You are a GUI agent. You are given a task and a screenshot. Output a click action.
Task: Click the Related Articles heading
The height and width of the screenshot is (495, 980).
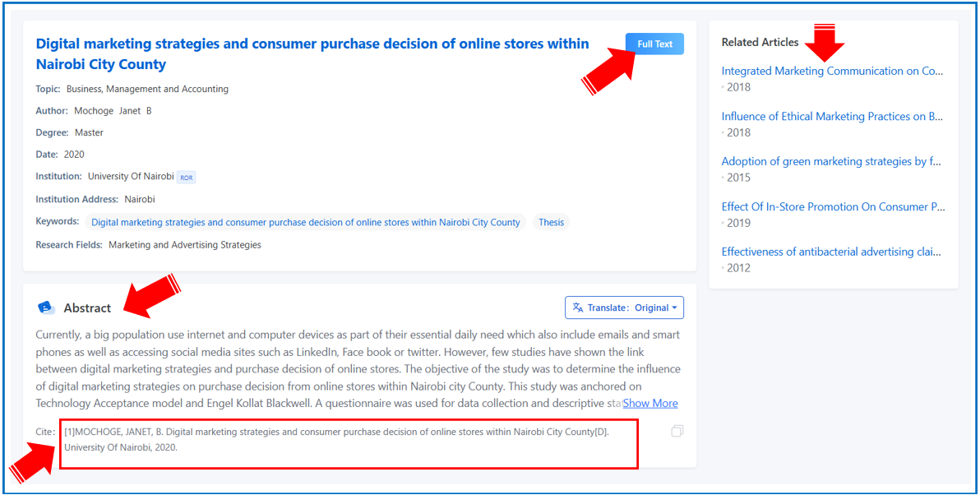[x=760, y=42]
